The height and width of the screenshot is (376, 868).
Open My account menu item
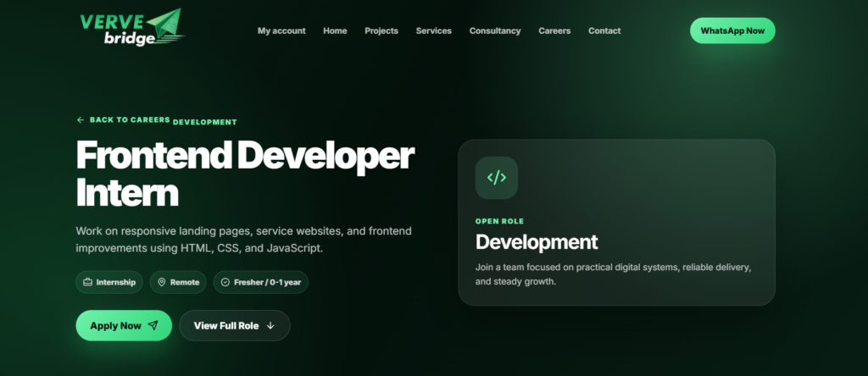(x=281, y=31)
